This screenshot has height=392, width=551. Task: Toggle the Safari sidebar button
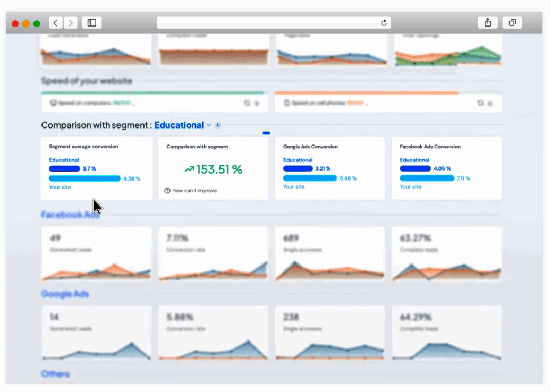[x=91, y=23]
